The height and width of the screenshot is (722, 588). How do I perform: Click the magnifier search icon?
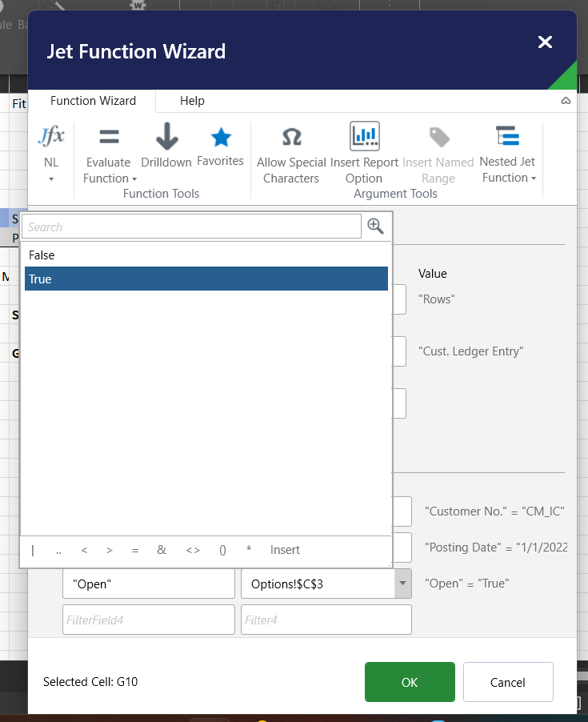(x=375, y=226)
